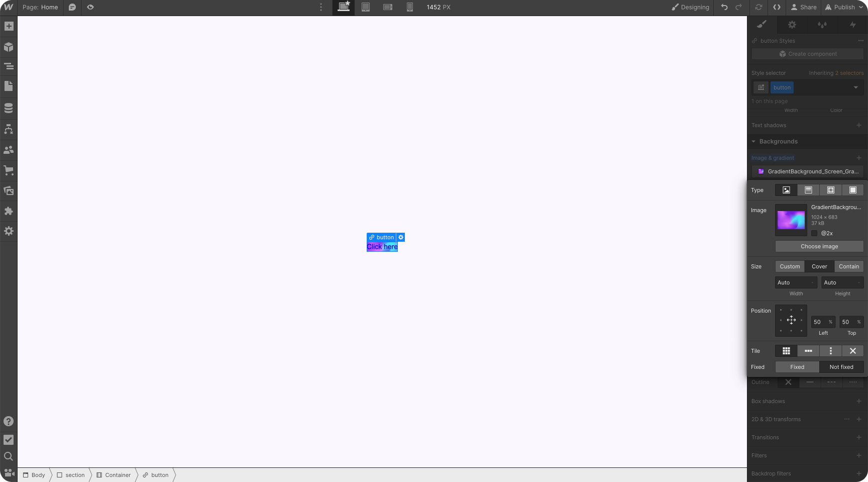Screen dimensions: 868x482
Task: Click the Publish button
Action: coord(842,8)
